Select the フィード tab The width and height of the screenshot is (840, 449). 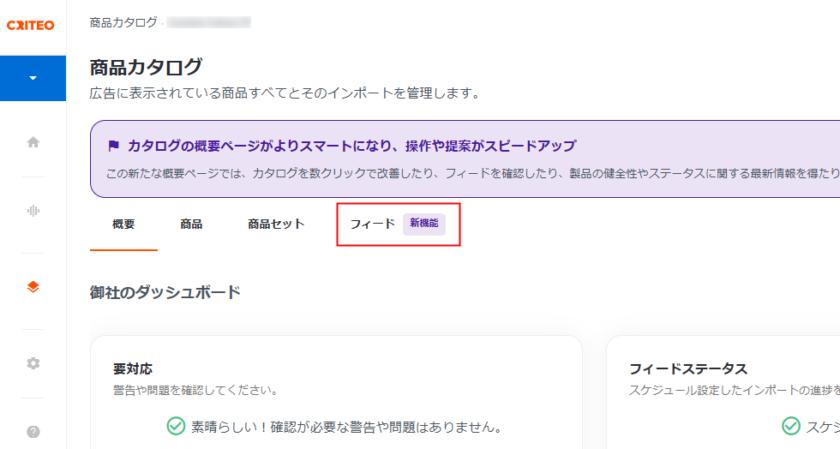(372, 224)
